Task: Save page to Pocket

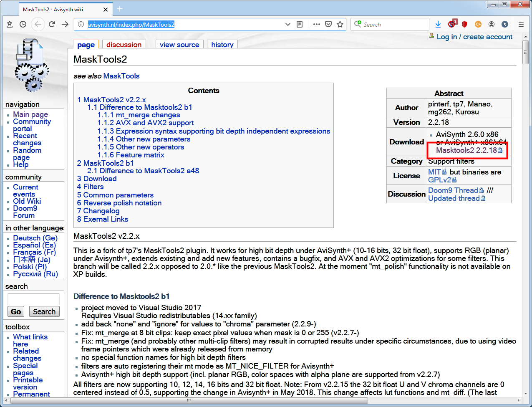Action: click(x=328, y=24)
